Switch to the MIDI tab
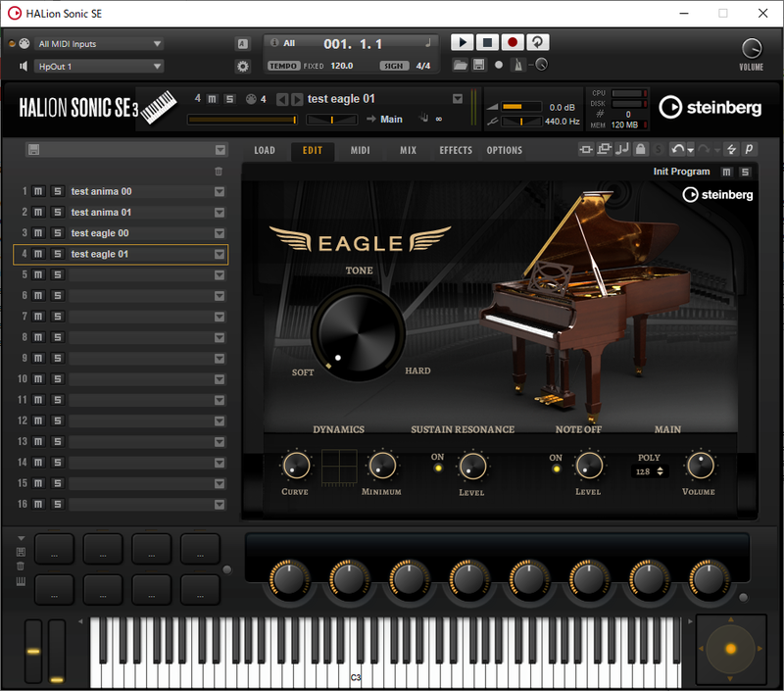This screenshot has width=784, height=691. click(360, 151)
